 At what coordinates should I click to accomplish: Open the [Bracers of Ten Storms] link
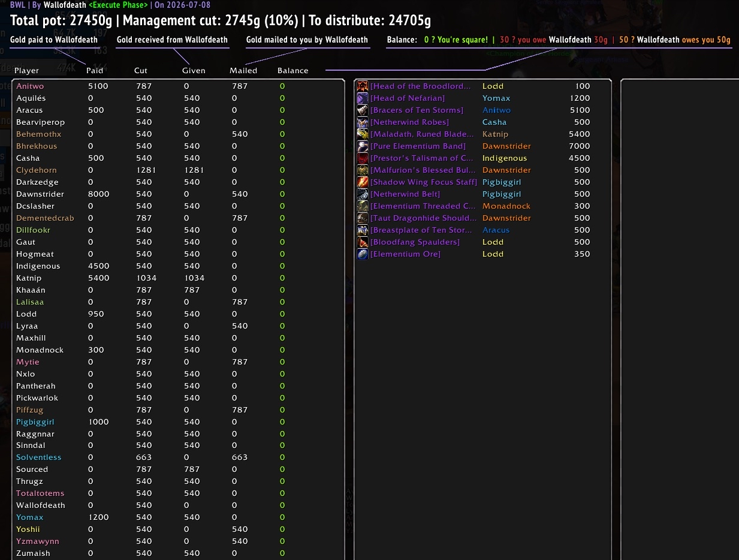pyautogui.click(x=417, y=110)
